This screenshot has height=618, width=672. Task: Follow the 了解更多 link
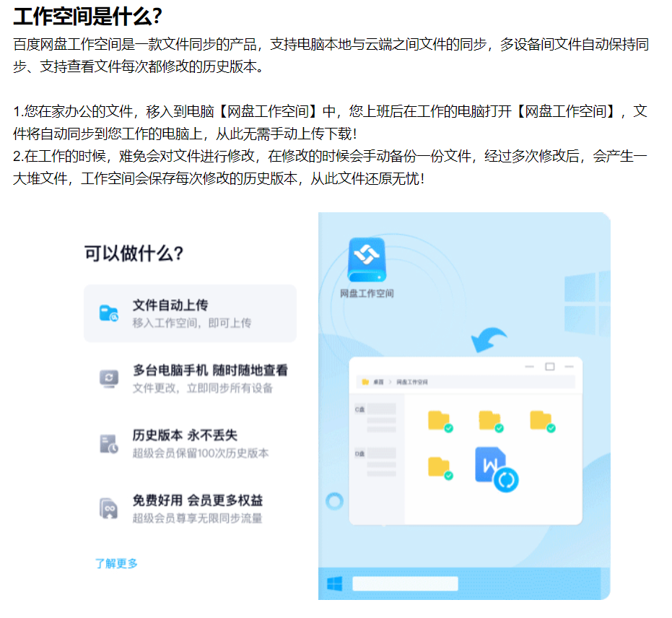[x=116, y=563]
